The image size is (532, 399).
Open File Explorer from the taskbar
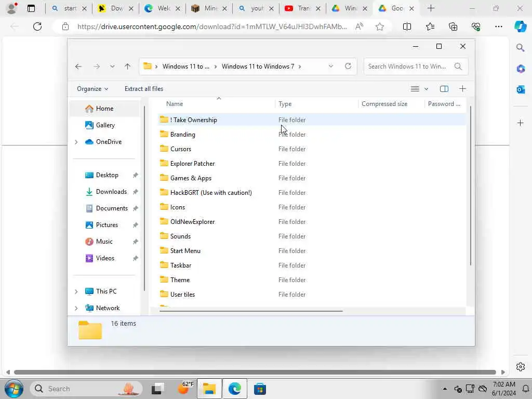coord(209,389)
